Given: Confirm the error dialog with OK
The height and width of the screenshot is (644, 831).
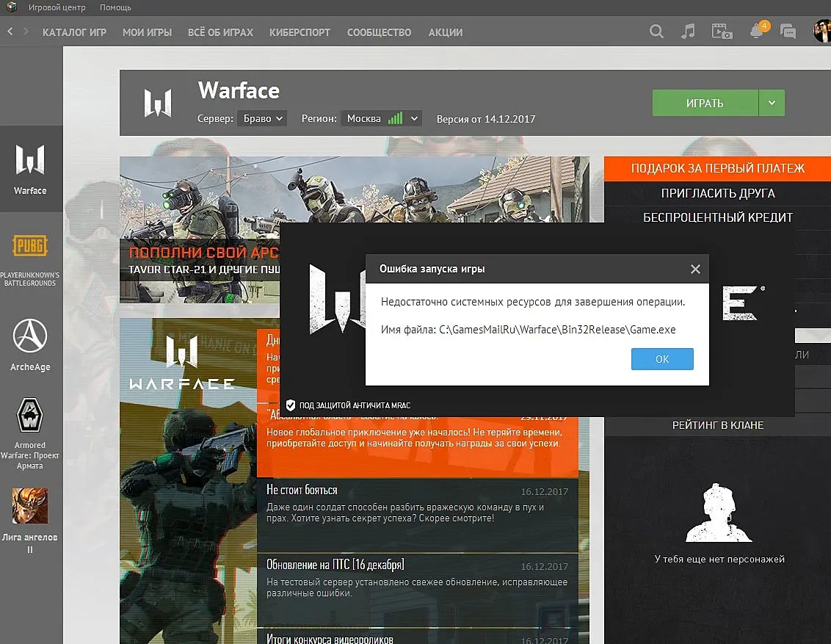Looking at the screenshot, I should [x=662, y=359].
